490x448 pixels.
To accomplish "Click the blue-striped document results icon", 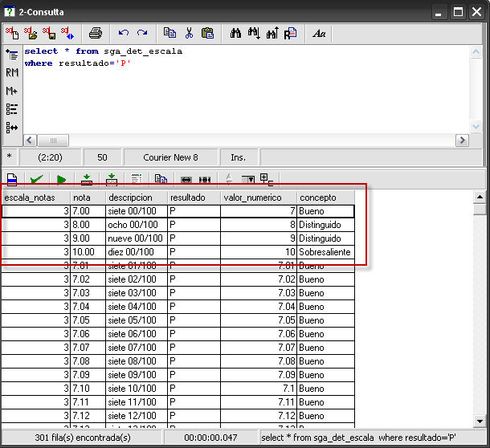I will (12, 180).
